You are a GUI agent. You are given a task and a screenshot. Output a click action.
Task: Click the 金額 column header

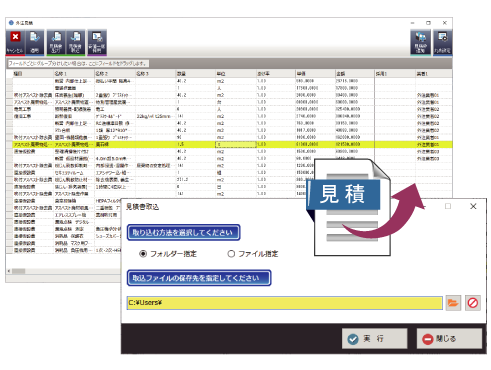(355, 74)
